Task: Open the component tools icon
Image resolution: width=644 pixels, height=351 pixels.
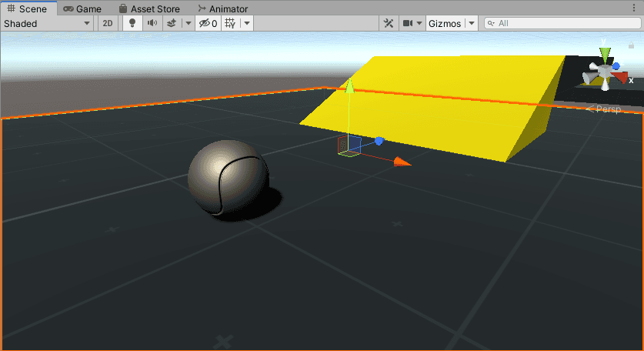Action: pos(389,23)
